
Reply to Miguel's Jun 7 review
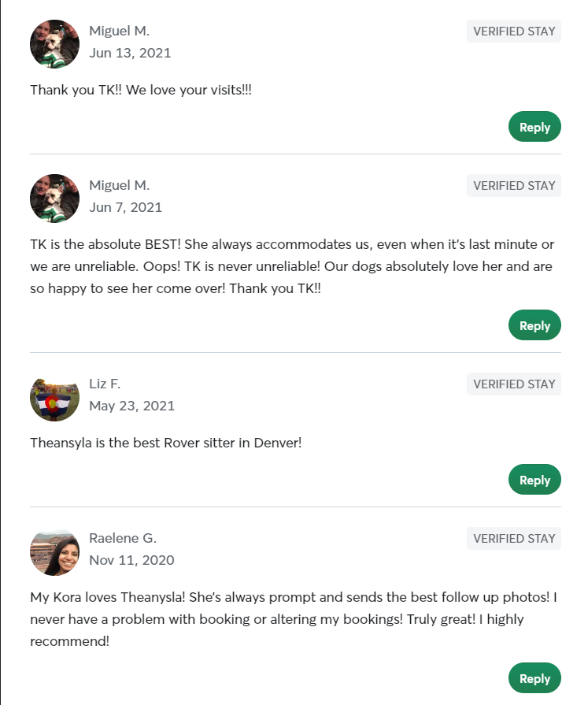534,325
